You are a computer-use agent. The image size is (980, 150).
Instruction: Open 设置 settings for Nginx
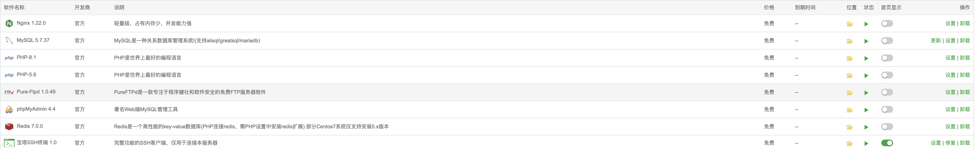950,24
